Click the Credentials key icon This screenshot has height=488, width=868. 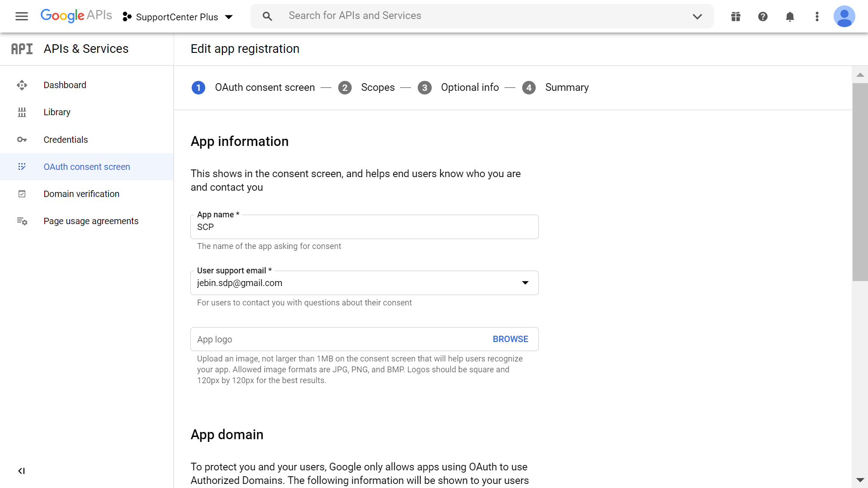click(22, 140)
